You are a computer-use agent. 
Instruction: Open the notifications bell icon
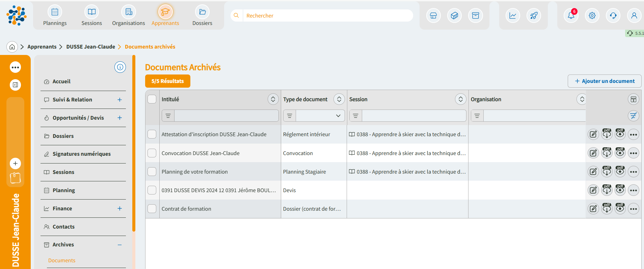point(571,16)
